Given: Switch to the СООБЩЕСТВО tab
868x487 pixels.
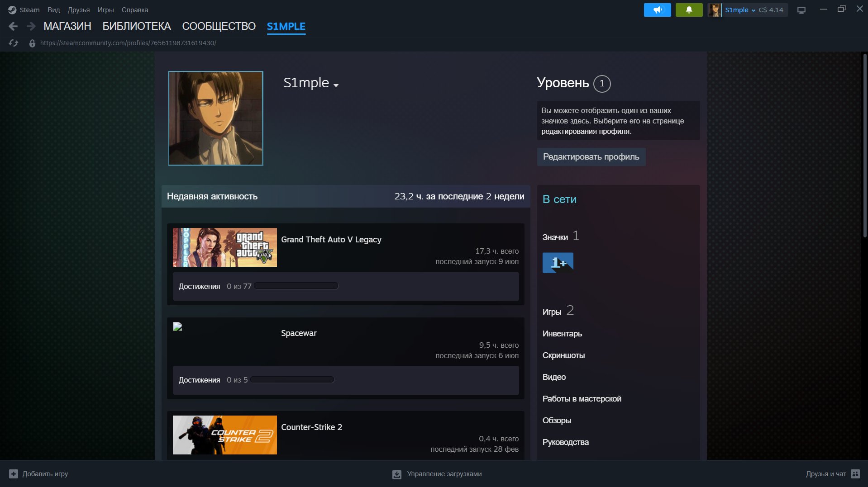Looking at the screenshot, I should 219,26.
